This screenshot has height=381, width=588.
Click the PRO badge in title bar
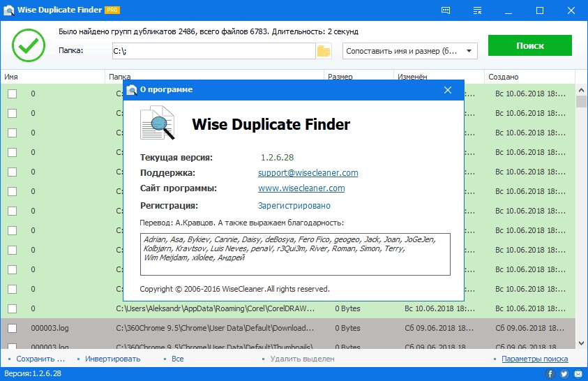click(x=112, y=10)
